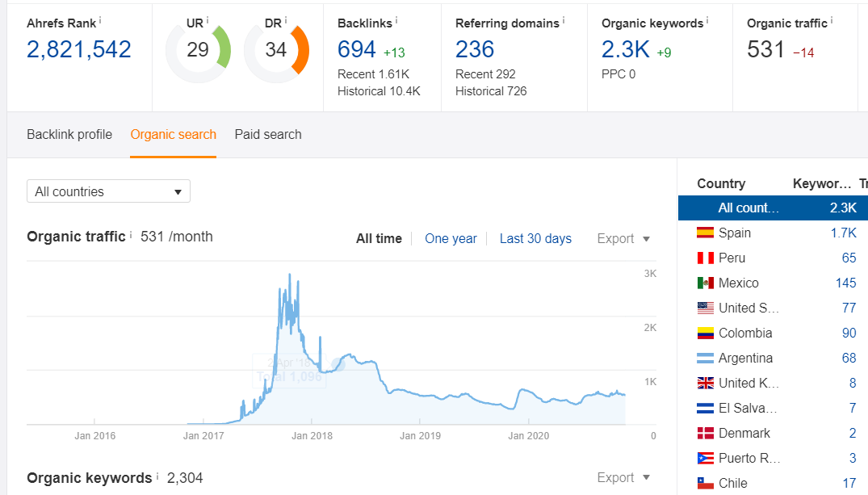This screenshot has height=495, width=868.
Task: Click Peru keywords count 65
Action: click(x=849, y=258)
